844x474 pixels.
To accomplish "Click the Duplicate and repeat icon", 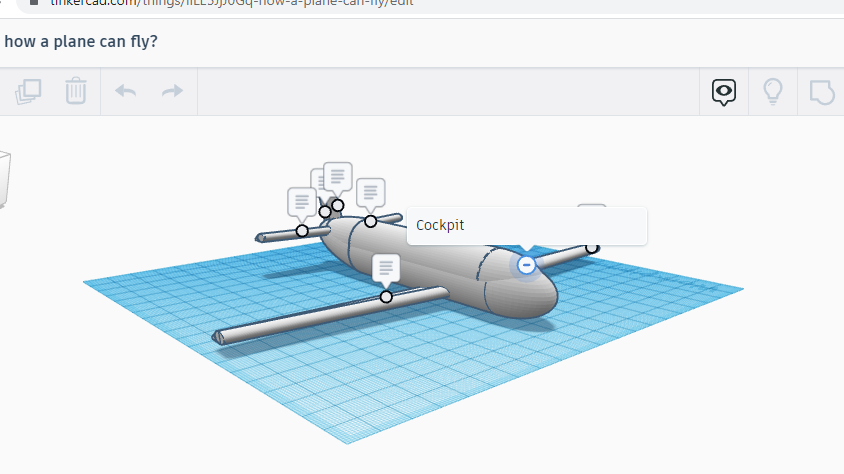I will (x=28, y=91).
